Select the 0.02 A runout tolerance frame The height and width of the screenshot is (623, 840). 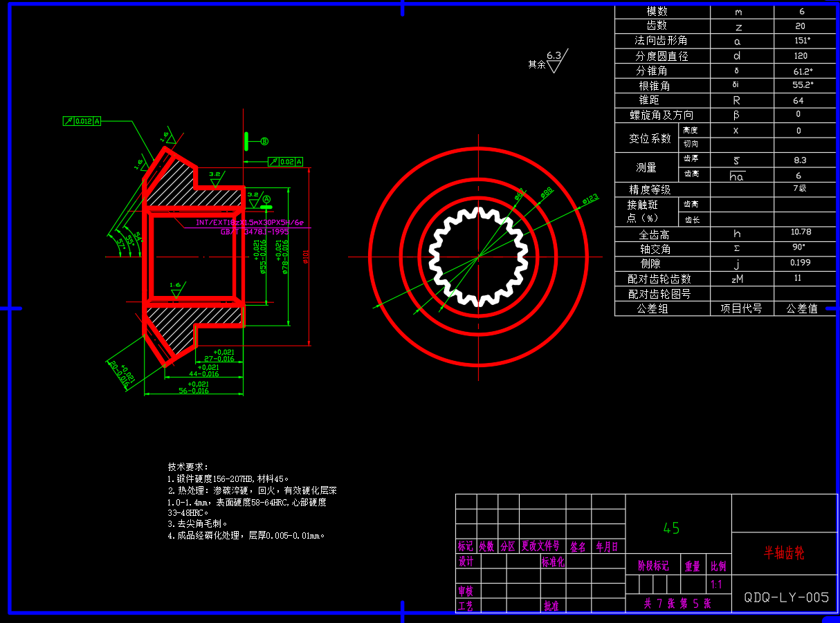pyautogui.click(x=285, y=162)
